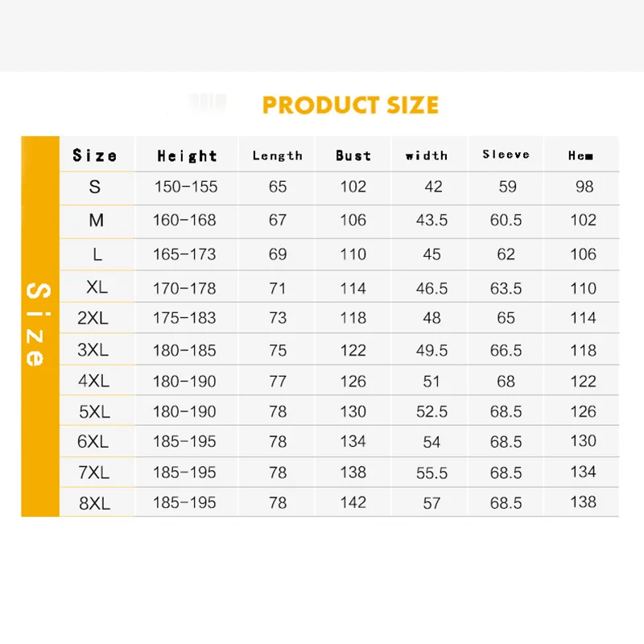
Task: Click the 142 bust value
Action: click(x=353, y=502)
